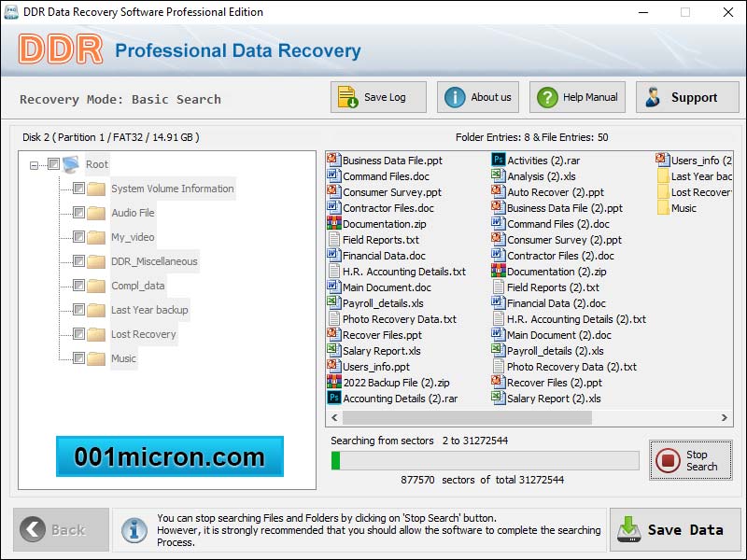The height and width of the screenshot is (560, 747).
Task: Select Contractor Files (2).doc name
Action: click(x=560, y=256)
